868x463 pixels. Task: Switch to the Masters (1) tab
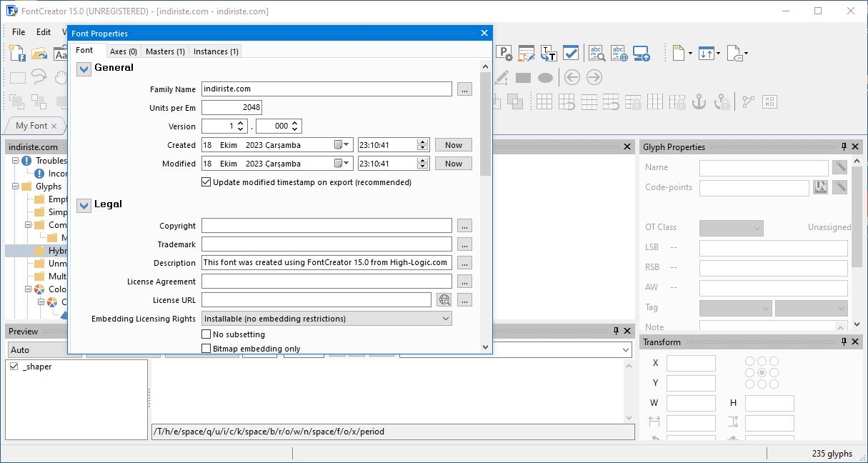point(165,51)
